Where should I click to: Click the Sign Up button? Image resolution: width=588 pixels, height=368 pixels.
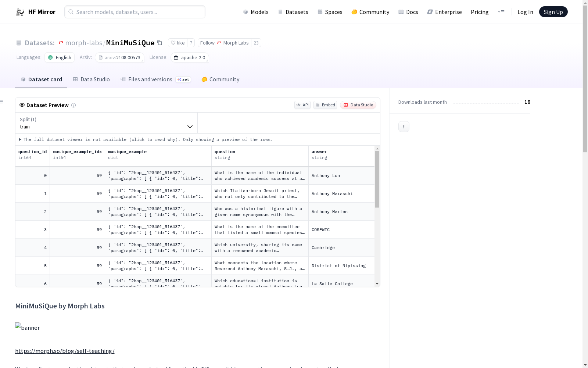click(x=553, y=12)
